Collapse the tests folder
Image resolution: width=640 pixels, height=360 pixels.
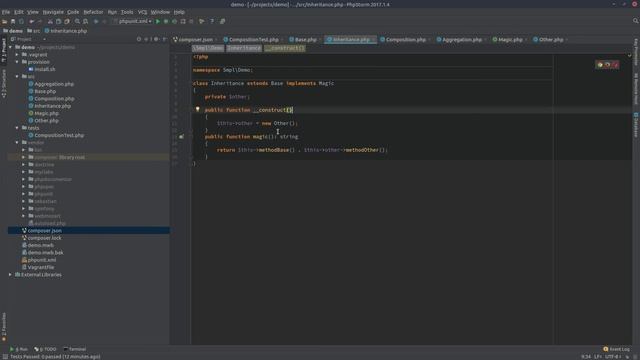click(17, 128)
